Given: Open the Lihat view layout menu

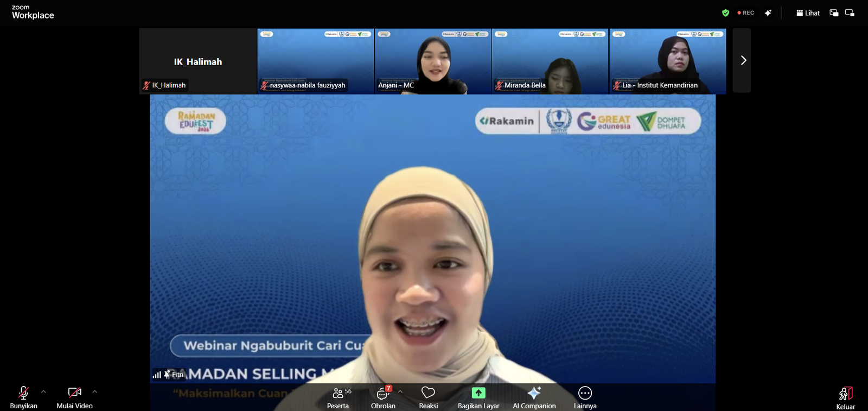Looking at the screenshot, I should pos(808,13).
